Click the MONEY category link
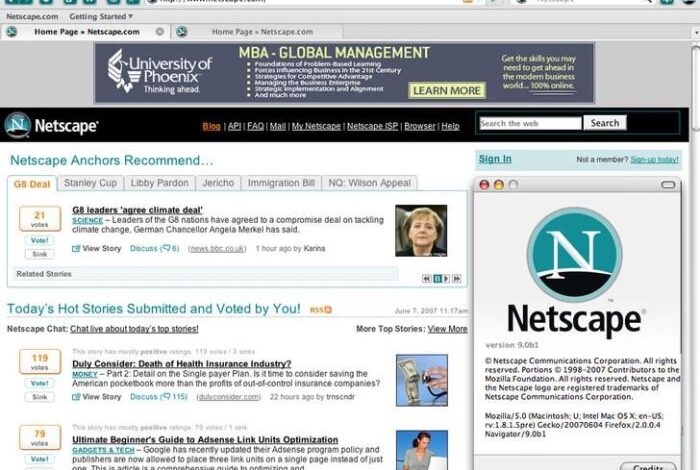Viewport: 700px width, 470px height. point(85,374)
